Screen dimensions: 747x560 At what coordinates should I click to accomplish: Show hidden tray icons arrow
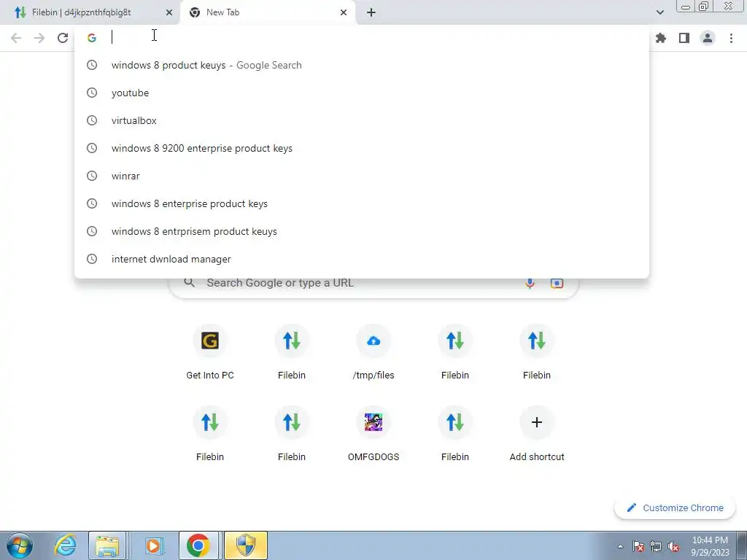620,547
